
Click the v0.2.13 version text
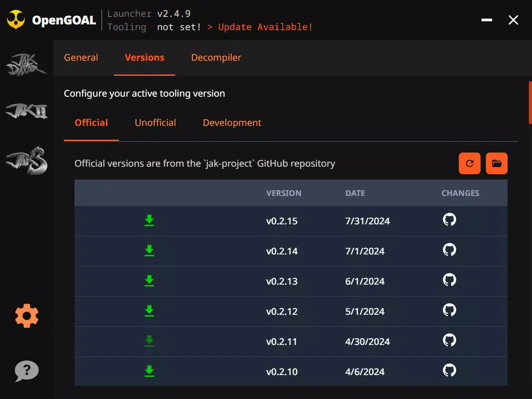(x=282, y=282)
